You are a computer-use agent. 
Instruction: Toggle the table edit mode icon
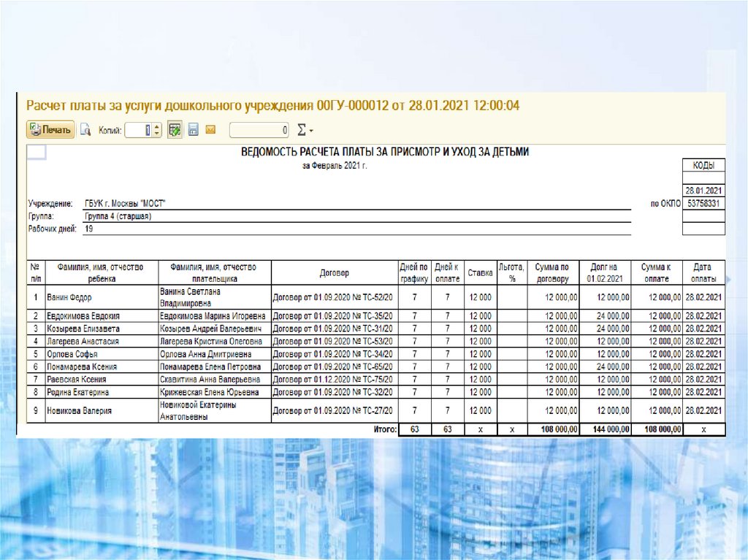175,130
